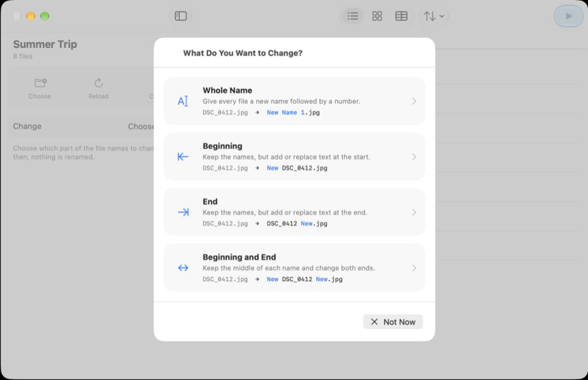Click the Whole Name text-cursor icon
The image size is (588, 380).
[183, 101]
